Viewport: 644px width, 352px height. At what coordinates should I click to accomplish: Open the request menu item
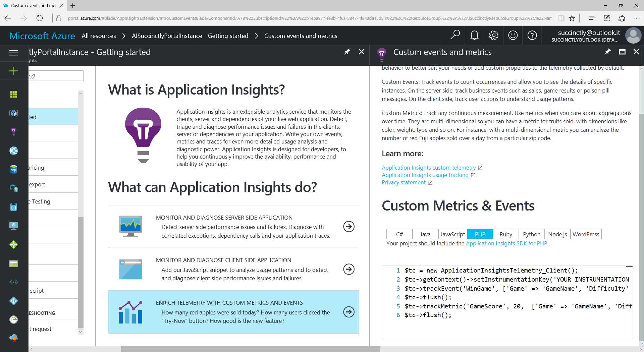(53, 329)
